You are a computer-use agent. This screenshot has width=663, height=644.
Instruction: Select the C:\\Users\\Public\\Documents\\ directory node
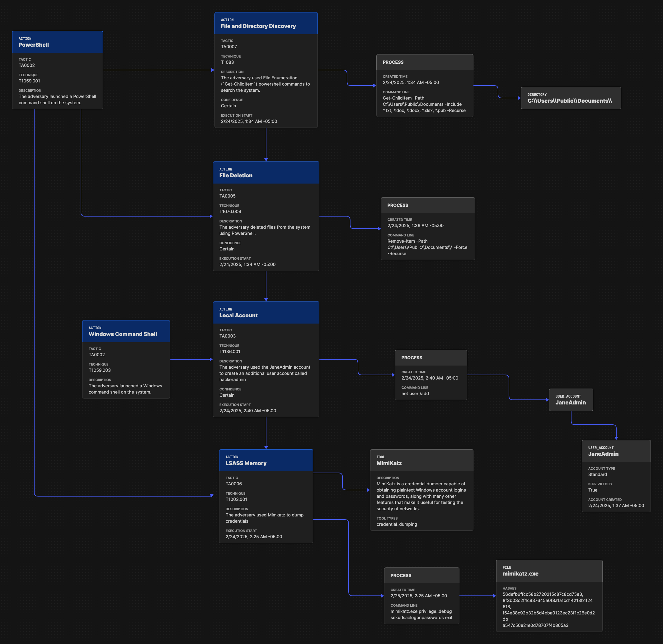pyautogui.click(x=571, y=98)
